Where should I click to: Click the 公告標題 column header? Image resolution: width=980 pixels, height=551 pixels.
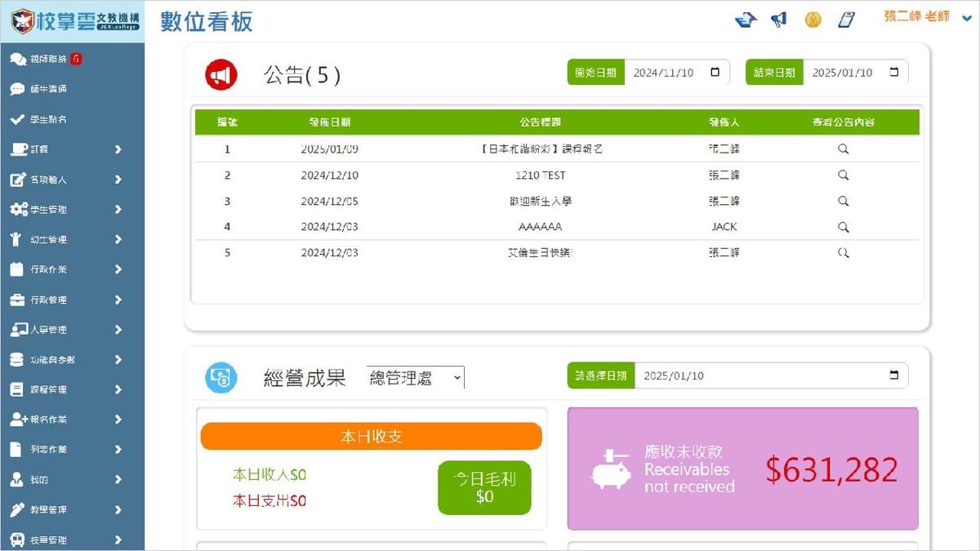pos(541,122)
